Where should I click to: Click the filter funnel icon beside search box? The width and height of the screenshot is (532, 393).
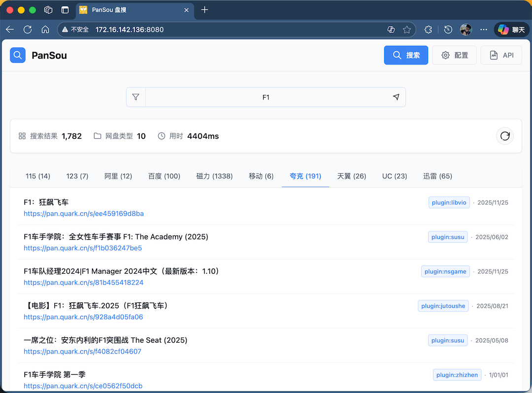click(x=136, y=97)
